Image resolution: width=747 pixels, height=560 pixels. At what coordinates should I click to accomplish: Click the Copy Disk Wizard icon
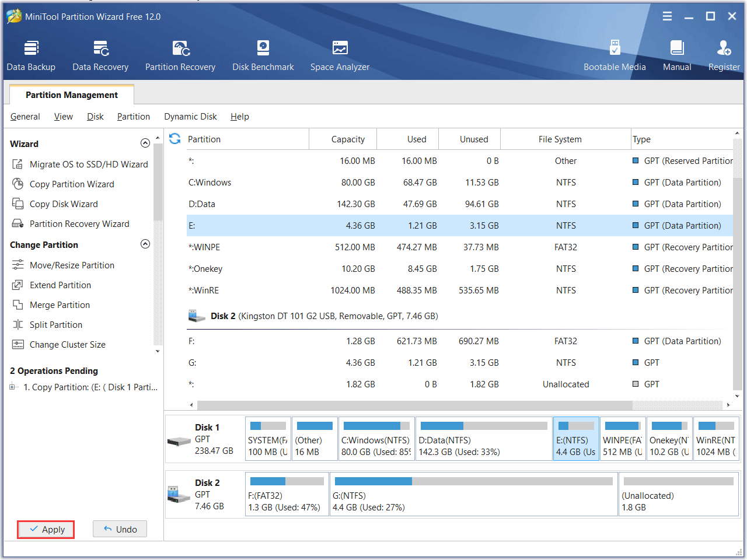tap(18, 204)
